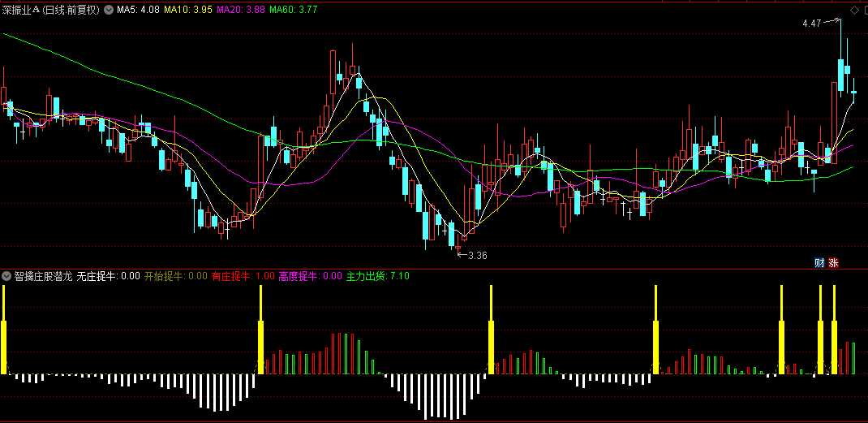Click the 4.47 high price marker
Image resolution: width=868 pixels, height=423 pixels.
tap(811, 24)
